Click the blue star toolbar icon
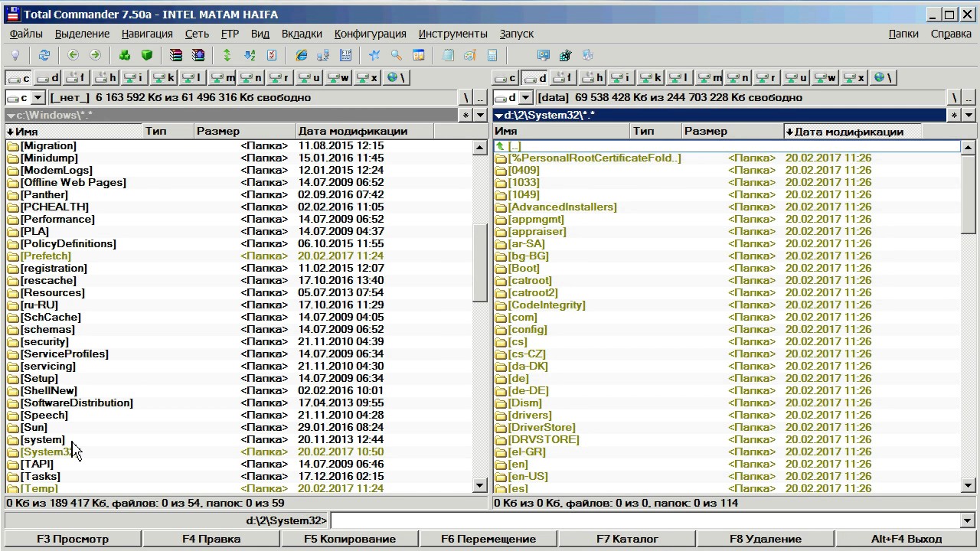Viewport: 980px width, 551px height. [374, 55]
